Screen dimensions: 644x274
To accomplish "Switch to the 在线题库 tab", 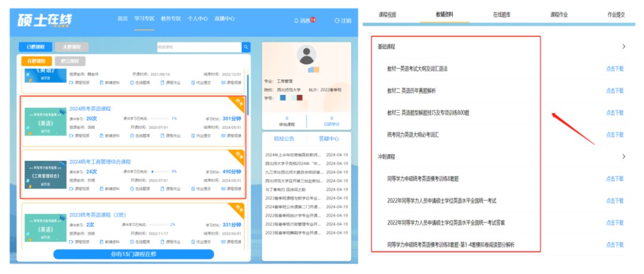I will point(501,15).
